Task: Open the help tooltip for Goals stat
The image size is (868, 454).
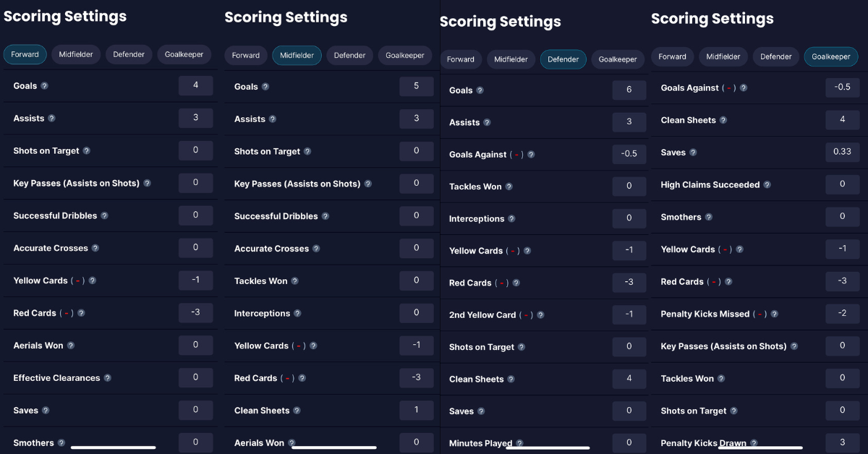Action: (x=44, y=85)
